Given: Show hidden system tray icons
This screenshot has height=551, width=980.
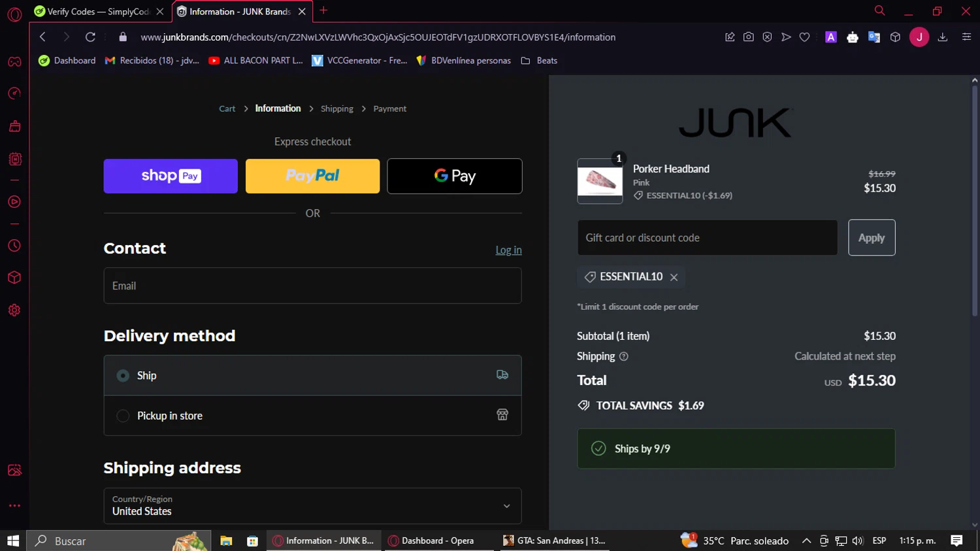Looking at the screenshot, I should [806, 541].
